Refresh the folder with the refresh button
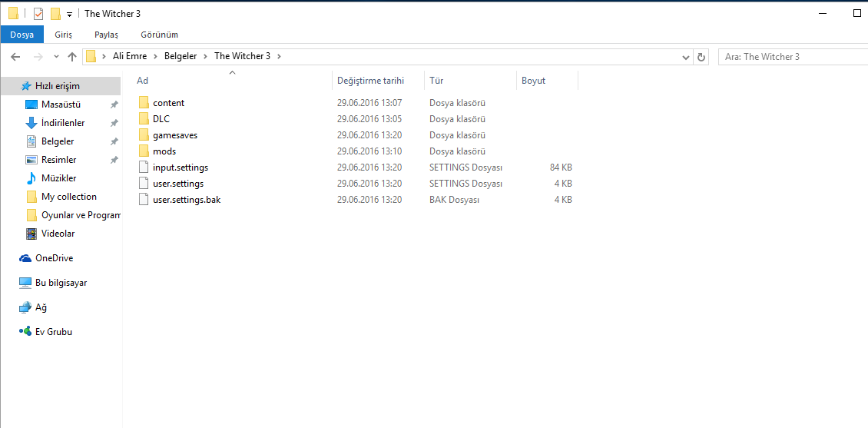The image size is (868, 428). tap(701, 56)
